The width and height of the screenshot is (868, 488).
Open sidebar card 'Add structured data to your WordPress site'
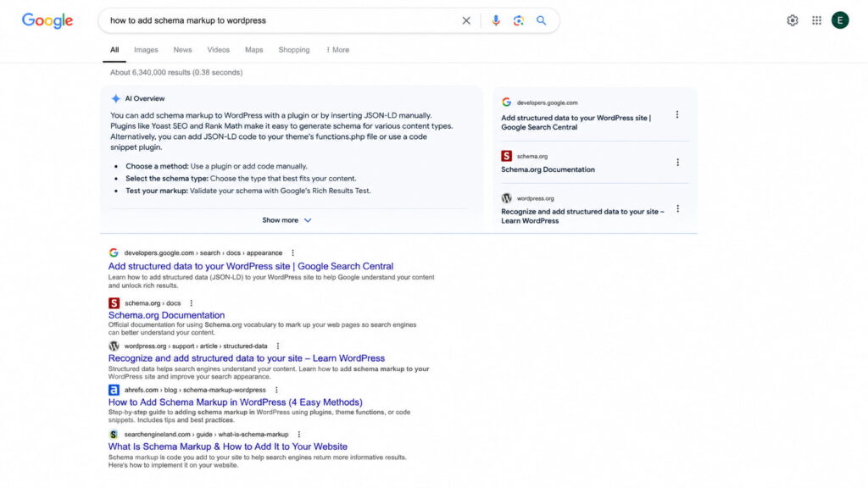pyautogui.click(x=576, y=122)
